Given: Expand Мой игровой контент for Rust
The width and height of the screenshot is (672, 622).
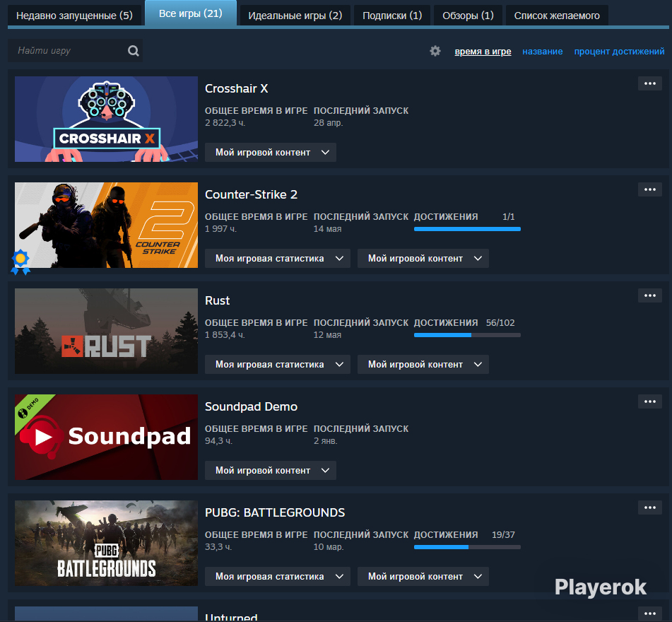Looking at the screenshot, I should [x=423, y=365].
